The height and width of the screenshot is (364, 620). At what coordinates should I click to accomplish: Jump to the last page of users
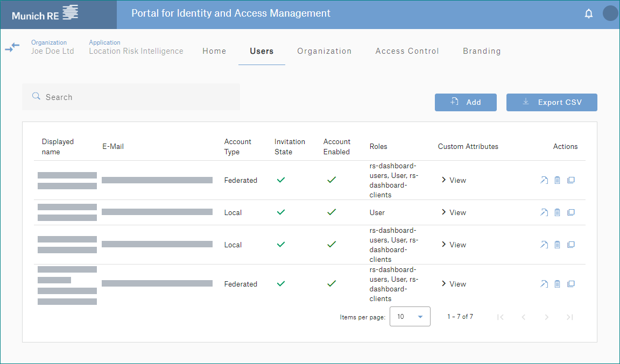(x=570, y=317)
